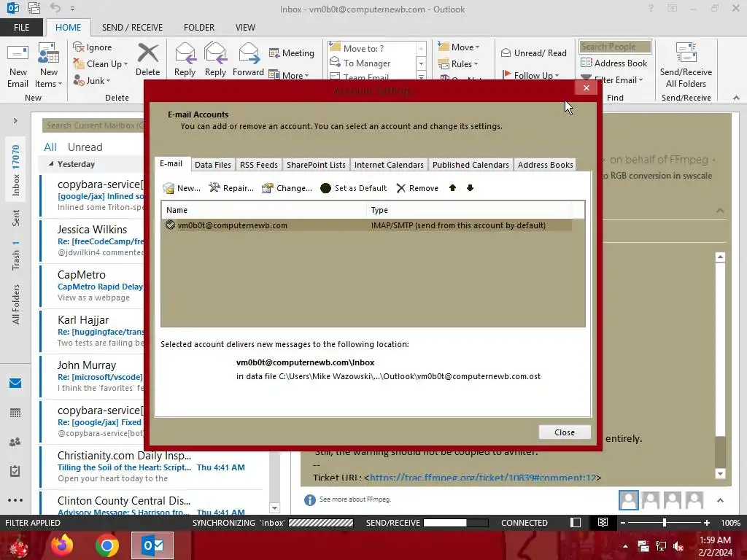Click the Repair account tool
This screenshot has width=747, height=560.
[x=231, y=188]
